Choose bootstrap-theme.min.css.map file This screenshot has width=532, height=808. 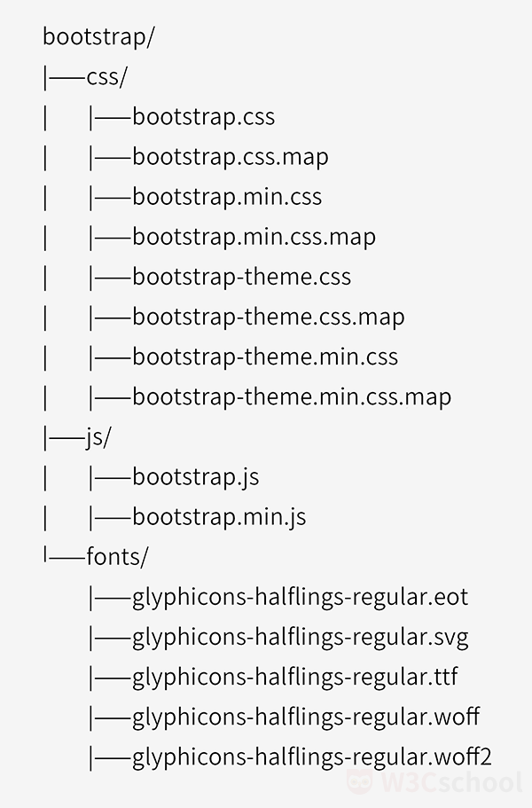[x=292, y=396]
